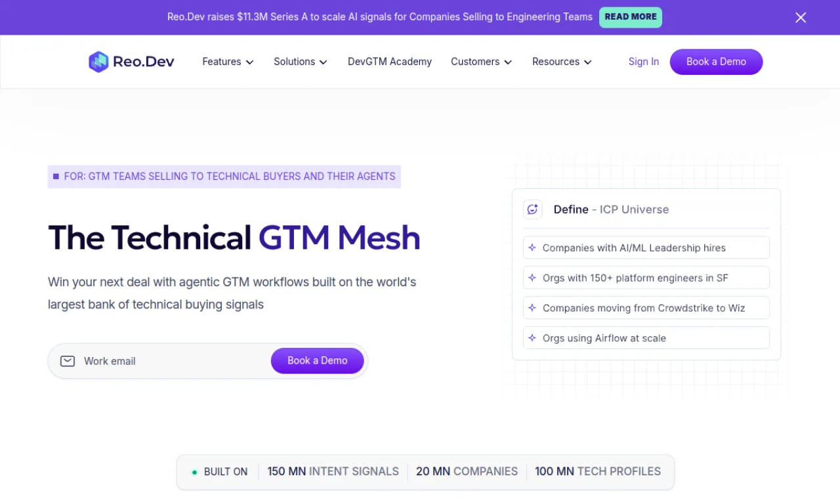Click 100 MN TECH PROFILES stat
The image size is (840, 504).
pyautogui.click(x=598, y=472)
